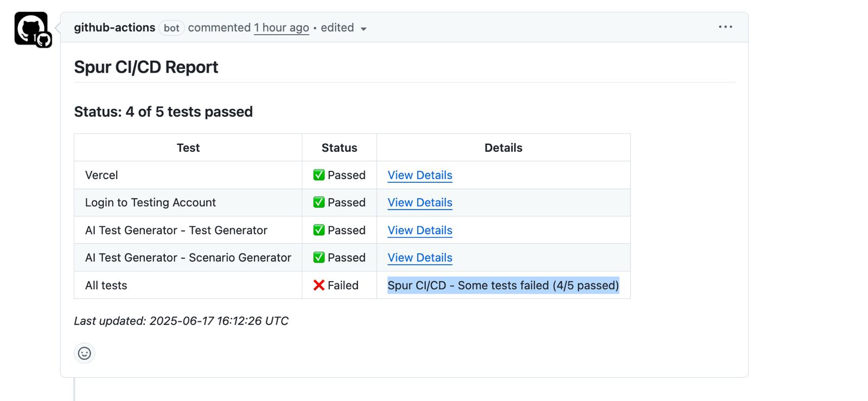Open View Details for Login to Testing Account

coord(420,202)
